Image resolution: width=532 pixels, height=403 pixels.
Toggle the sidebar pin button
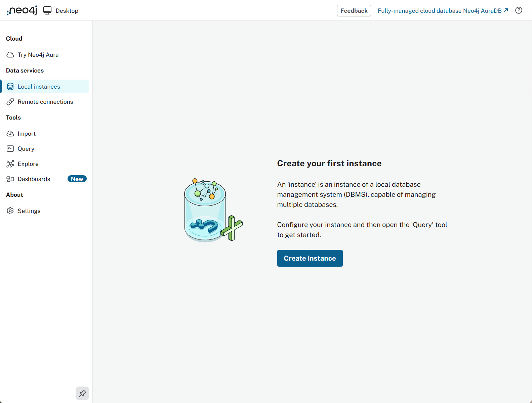(x=82, y=393)
